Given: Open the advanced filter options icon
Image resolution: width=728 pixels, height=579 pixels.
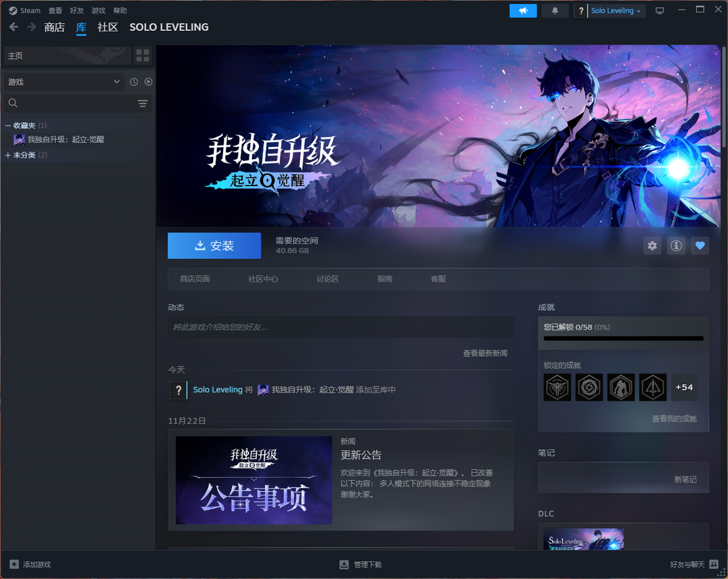Looking at the screenshot, I should [142, 103].
